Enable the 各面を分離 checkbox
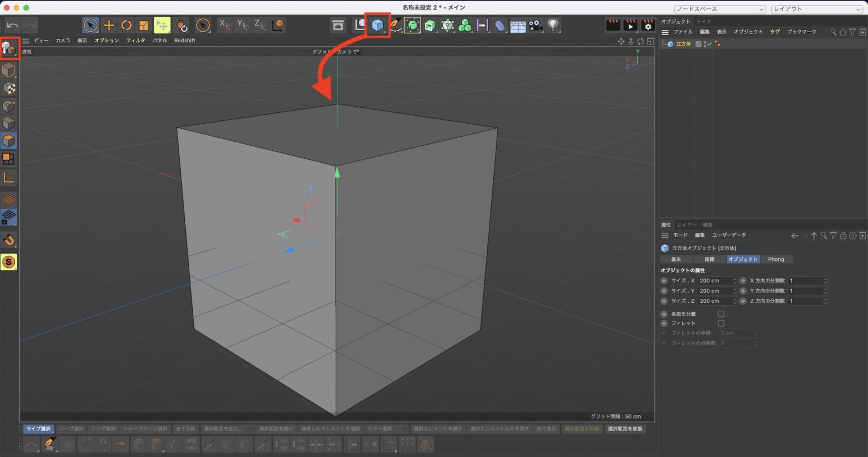This screenshot has height=457, width=868. point(721,314)
